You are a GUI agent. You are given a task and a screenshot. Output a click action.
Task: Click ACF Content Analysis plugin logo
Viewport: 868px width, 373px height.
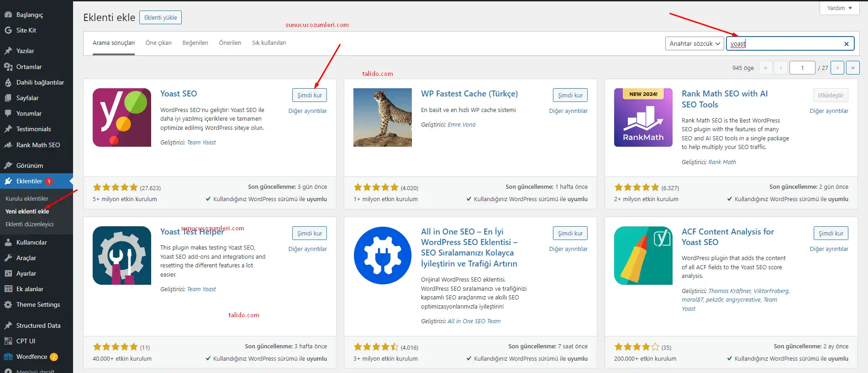(x=643, y=256)
